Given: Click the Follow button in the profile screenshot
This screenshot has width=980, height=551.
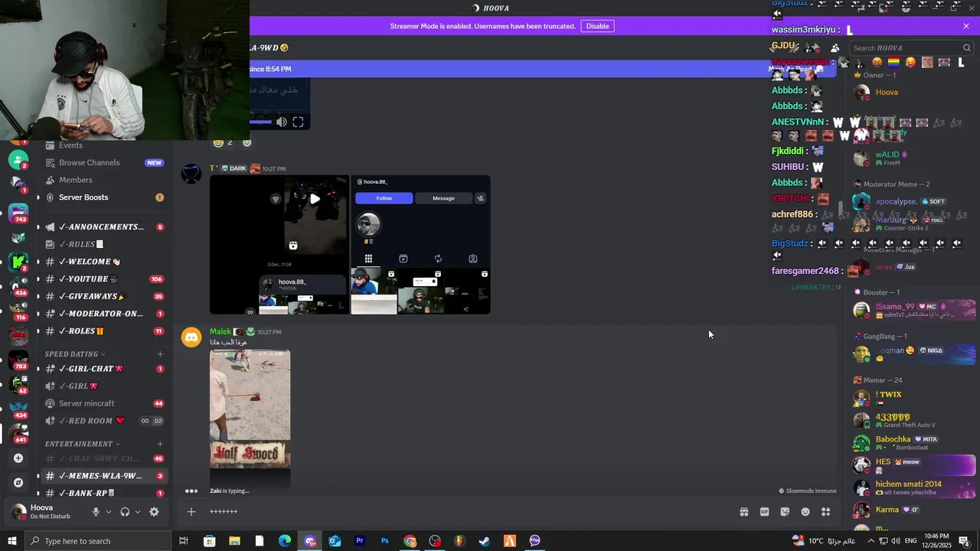Looking at the screenshot, I should (384, 198).
